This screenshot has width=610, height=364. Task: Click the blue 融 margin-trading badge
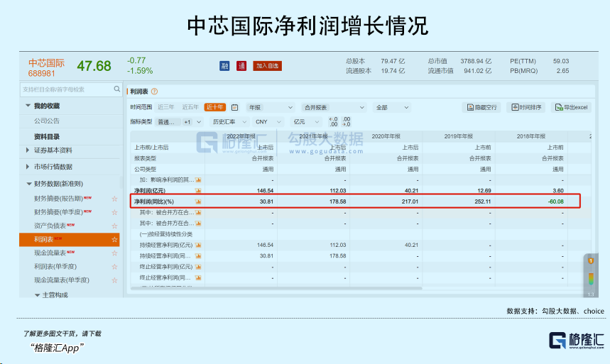(x=224, y=66)
